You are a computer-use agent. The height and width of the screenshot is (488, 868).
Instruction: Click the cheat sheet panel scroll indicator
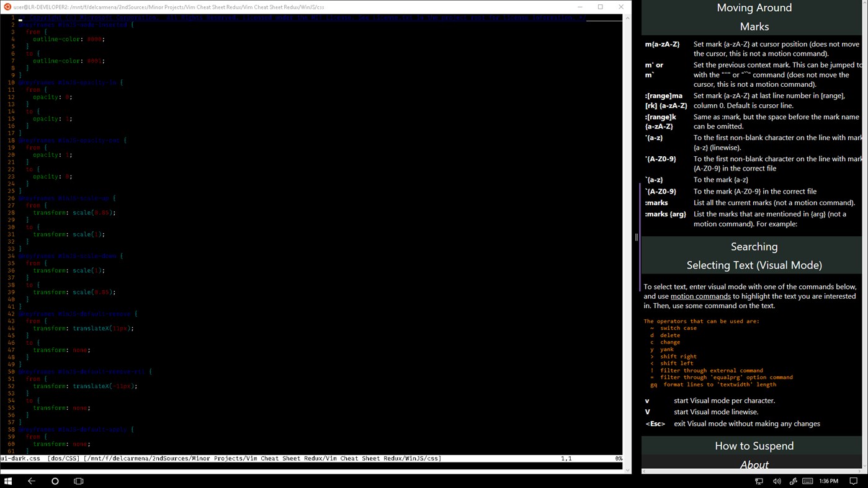click(x=636, y=237)
